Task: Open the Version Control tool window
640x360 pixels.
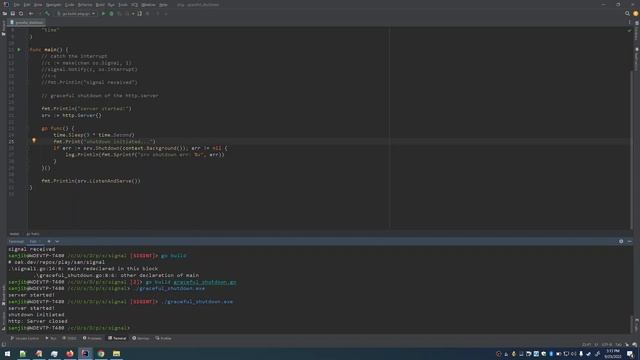Action: pyautogui.click(x=25, y=338)
